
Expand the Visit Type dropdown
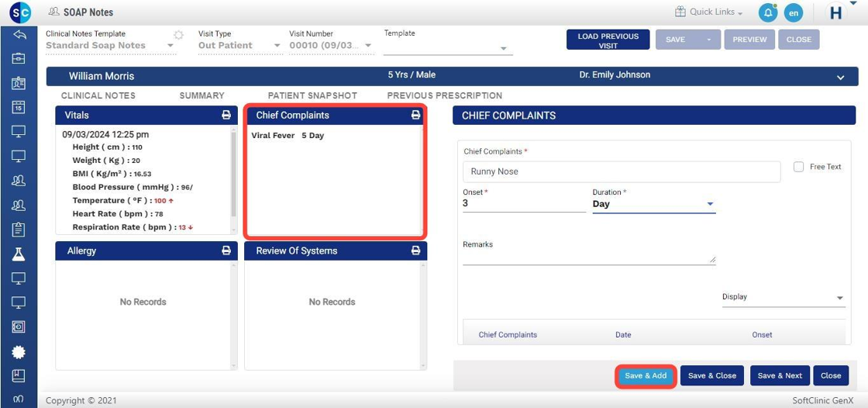pyautogui.click(x=240, y=46)
